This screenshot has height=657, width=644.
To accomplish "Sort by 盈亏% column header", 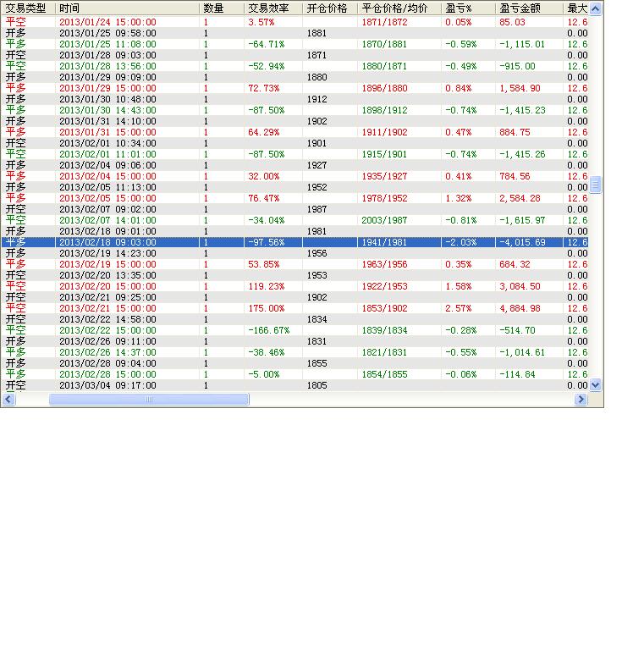I will pos(468,8).
